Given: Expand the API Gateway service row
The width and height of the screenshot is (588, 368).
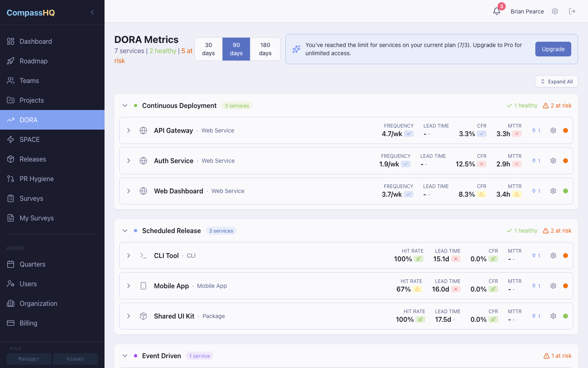Looking at the screenshot, I should pos(129,130).
